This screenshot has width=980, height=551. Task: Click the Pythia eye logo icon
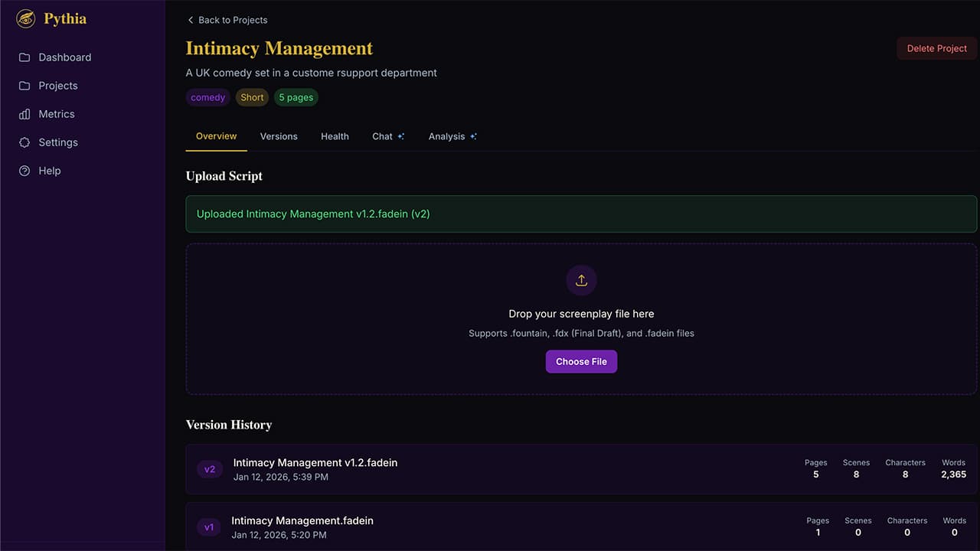[26, 18]
